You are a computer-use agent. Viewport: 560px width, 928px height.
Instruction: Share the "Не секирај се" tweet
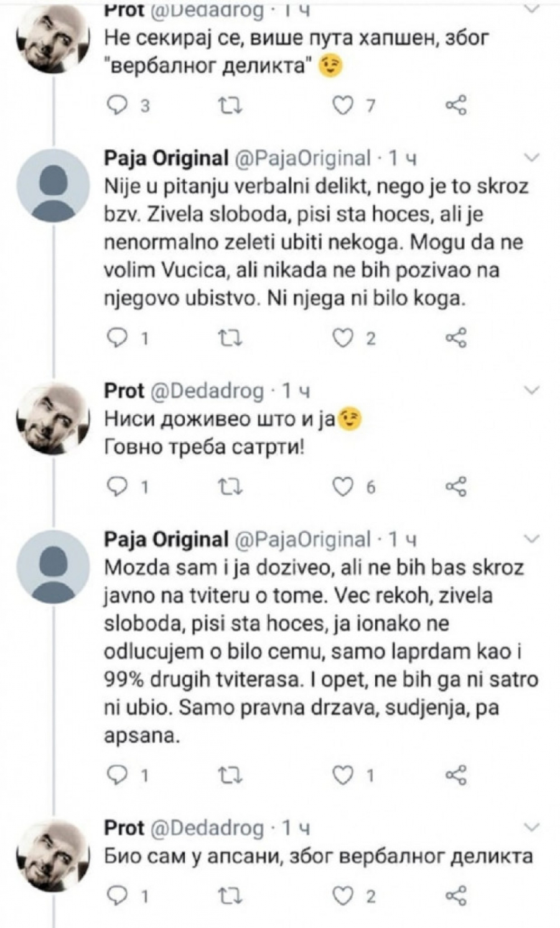(x=456, y=106)
